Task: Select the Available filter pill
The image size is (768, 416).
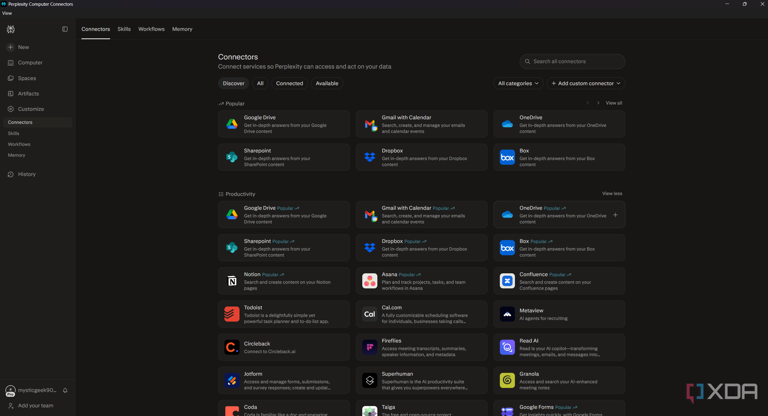Action: pyautogui.click(x=327, y=83)
